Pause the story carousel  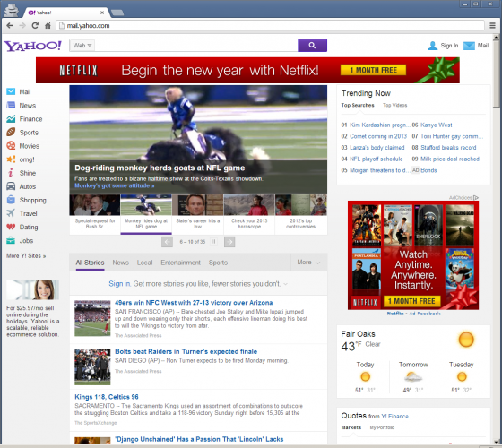[x=213, y=242]
